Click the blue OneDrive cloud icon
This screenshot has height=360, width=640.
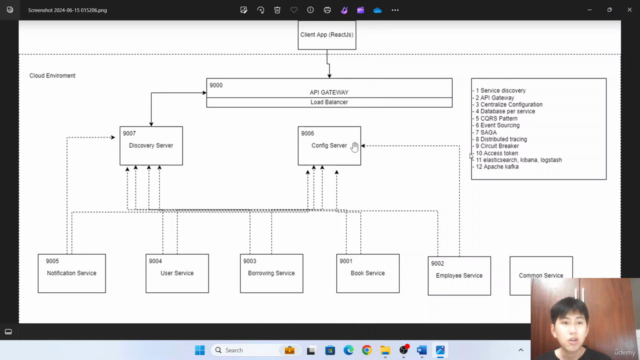(378, 10)
